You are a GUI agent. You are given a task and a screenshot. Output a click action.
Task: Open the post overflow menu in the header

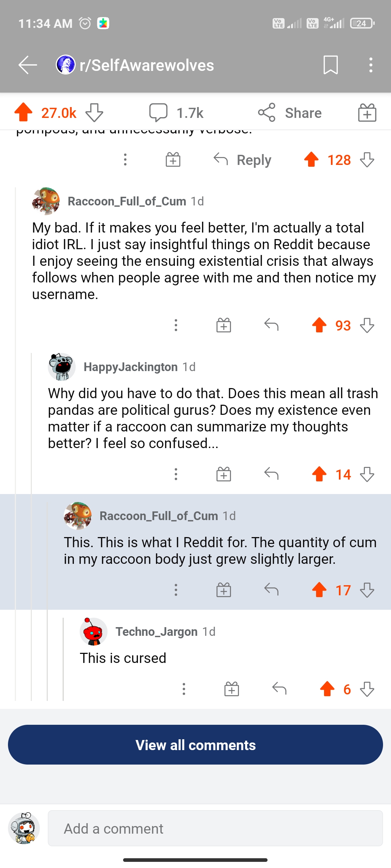tap(370, 65)
